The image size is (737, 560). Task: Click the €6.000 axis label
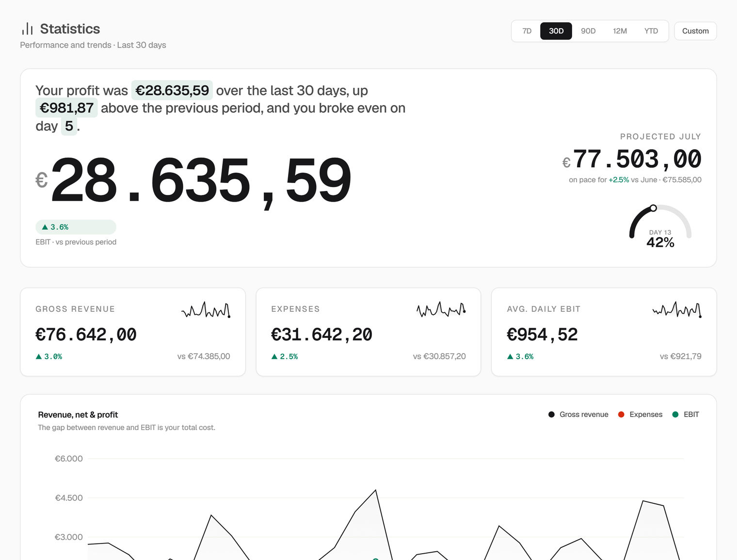click(69, 459)
